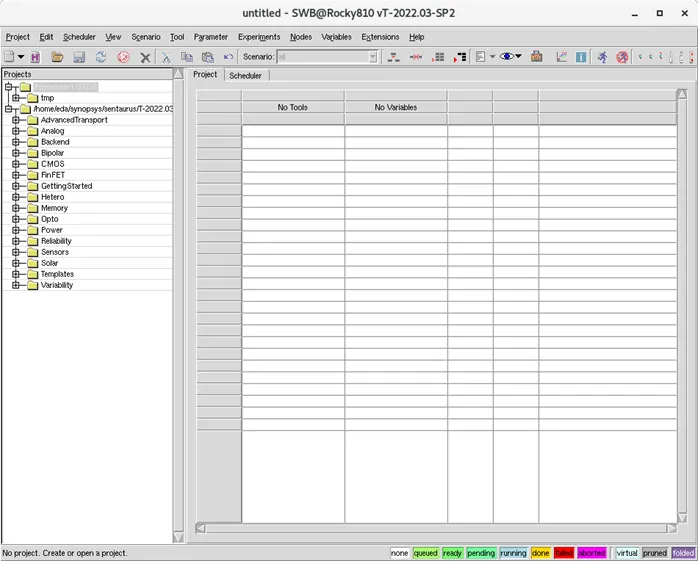Open the Variables menu
698x561 pixels.
pyautogui.click(x=337, y=37)
